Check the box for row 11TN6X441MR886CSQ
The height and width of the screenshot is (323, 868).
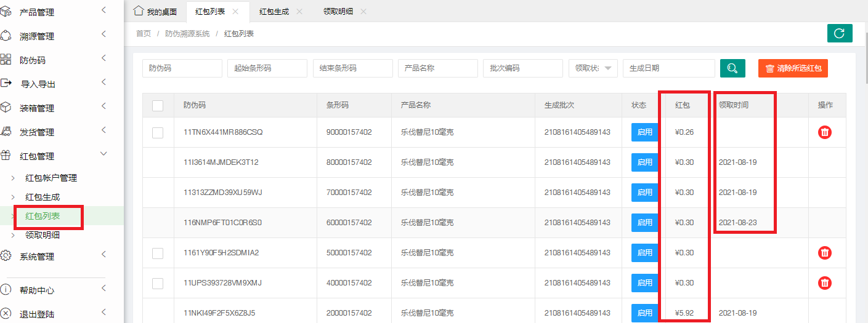click(158, 132)
